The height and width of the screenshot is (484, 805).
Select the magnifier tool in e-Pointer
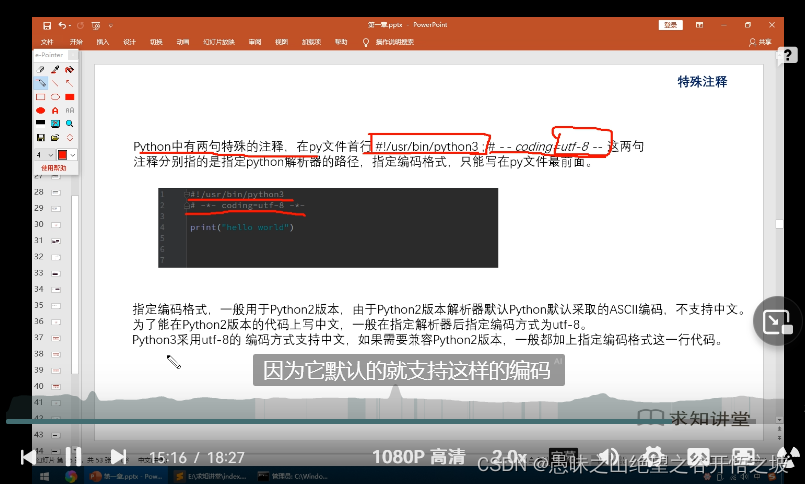[x=69, y=124]
